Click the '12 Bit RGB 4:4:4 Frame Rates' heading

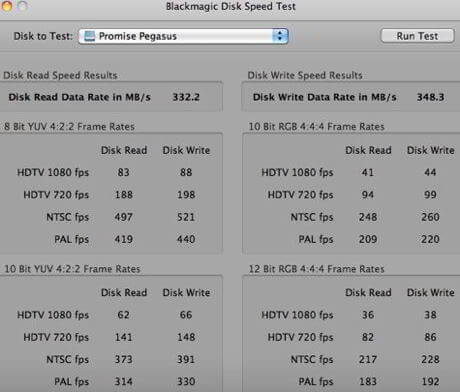point(316,269)
